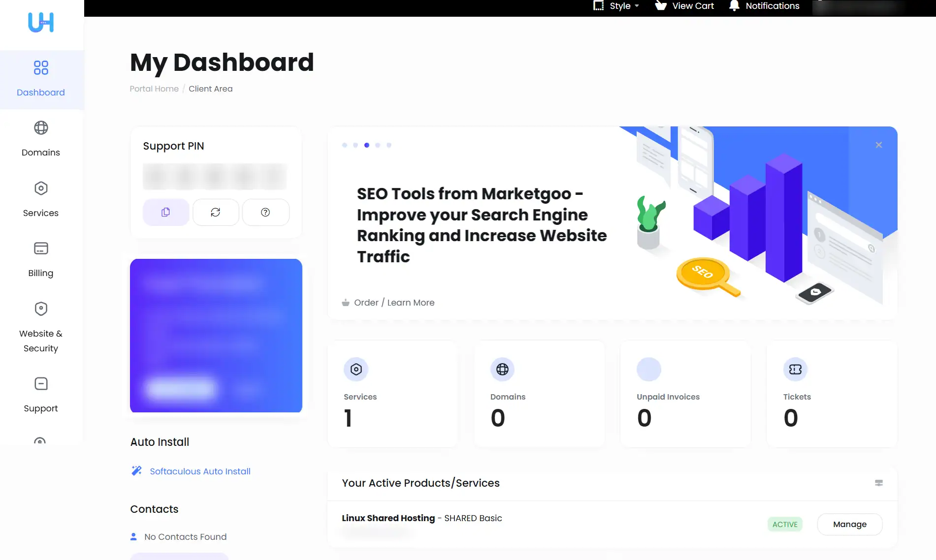This screenshot has width=936, height=560.
Task: Click the No Contacts Found entry
Action: [x=185, y=537]
